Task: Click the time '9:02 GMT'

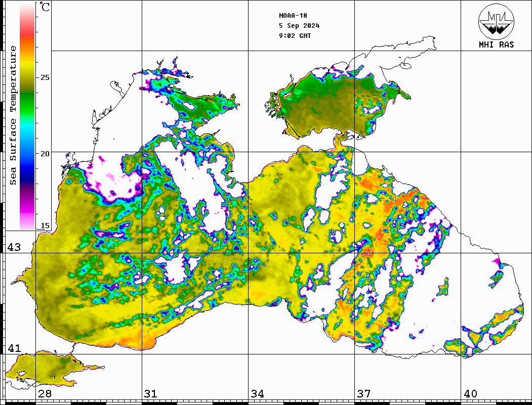Action: point(295,35)
